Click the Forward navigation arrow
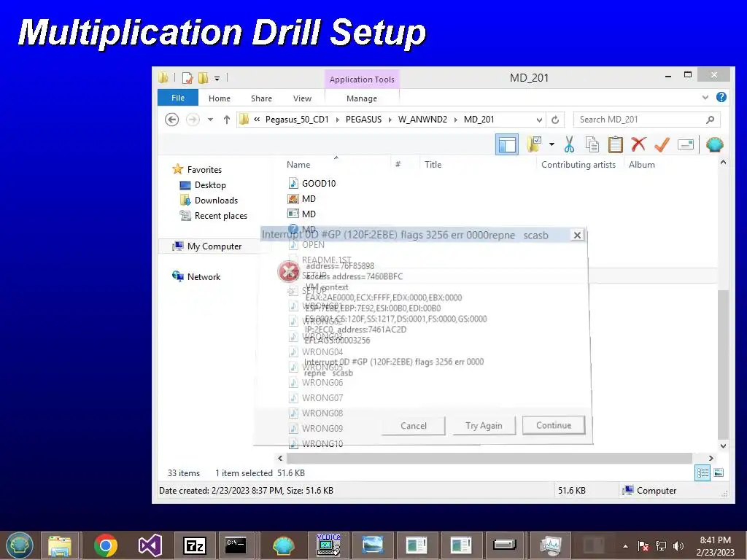 click(x=193, y=120)
